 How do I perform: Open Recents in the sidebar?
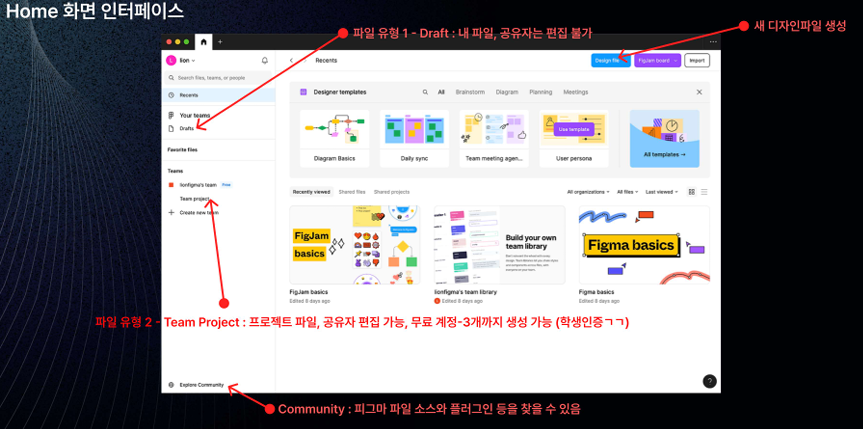coord(219,95)
